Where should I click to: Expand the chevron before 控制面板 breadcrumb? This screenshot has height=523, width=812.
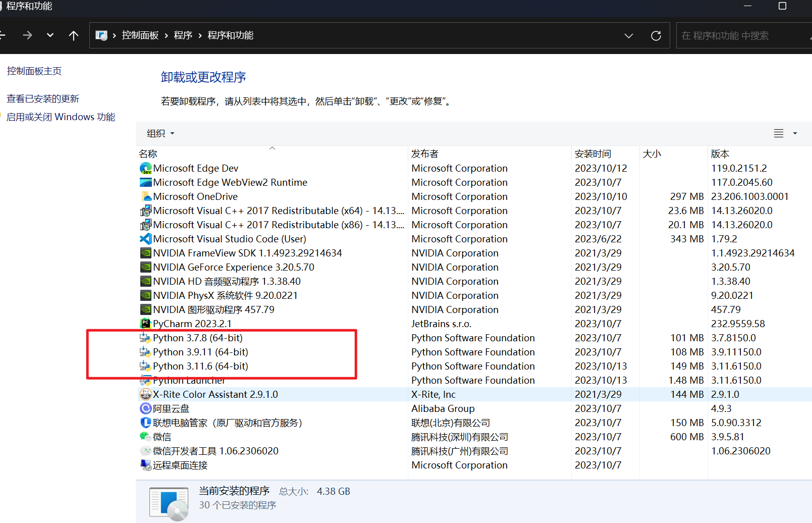pos(115,35)
